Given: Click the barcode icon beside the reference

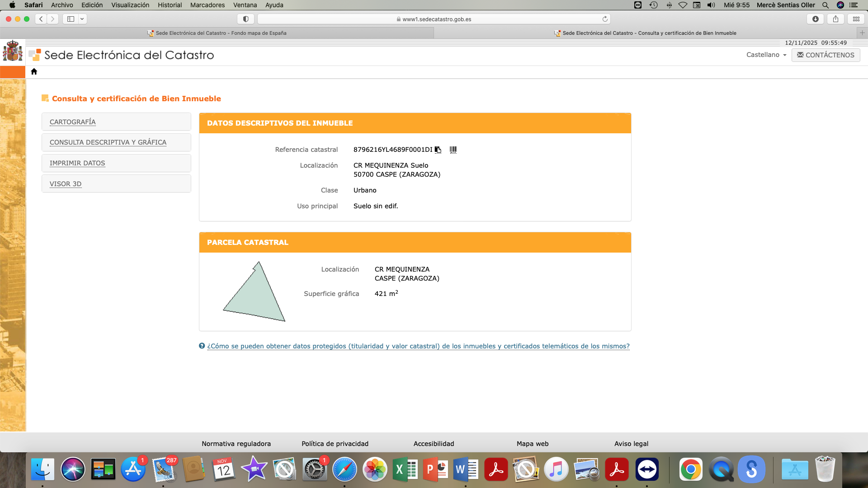Looking at the screenshot, I should (x=453, y=150).
